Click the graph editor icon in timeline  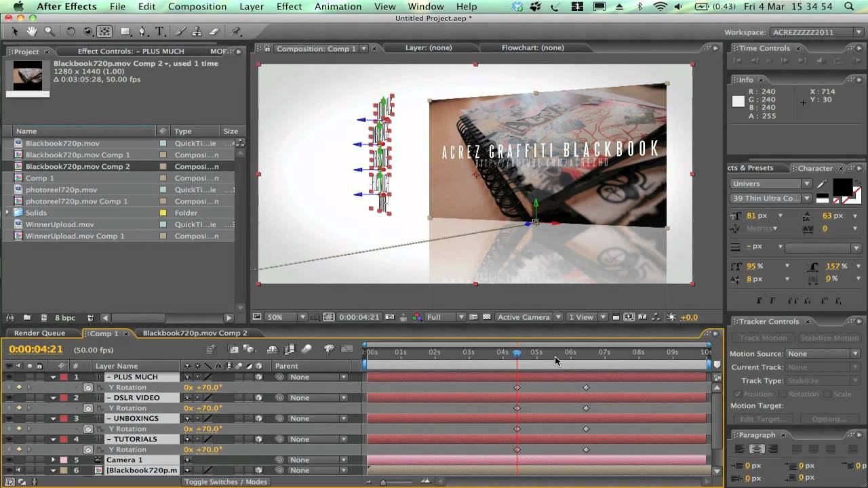(347, 349)
